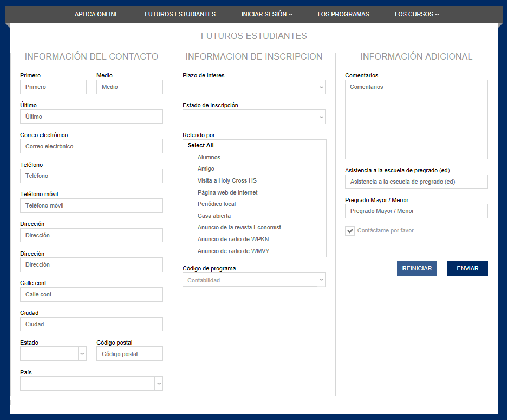Go to the LOS PROGRAMAS page

tap(343, 14)
